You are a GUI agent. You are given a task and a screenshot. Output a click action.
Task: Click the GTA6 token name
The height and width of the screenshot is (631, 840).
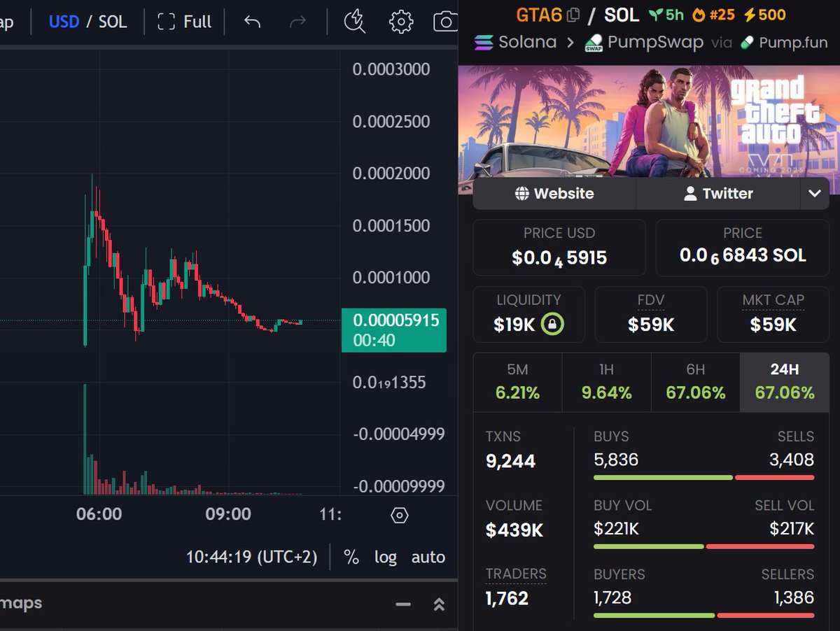[x=540, y=14]
